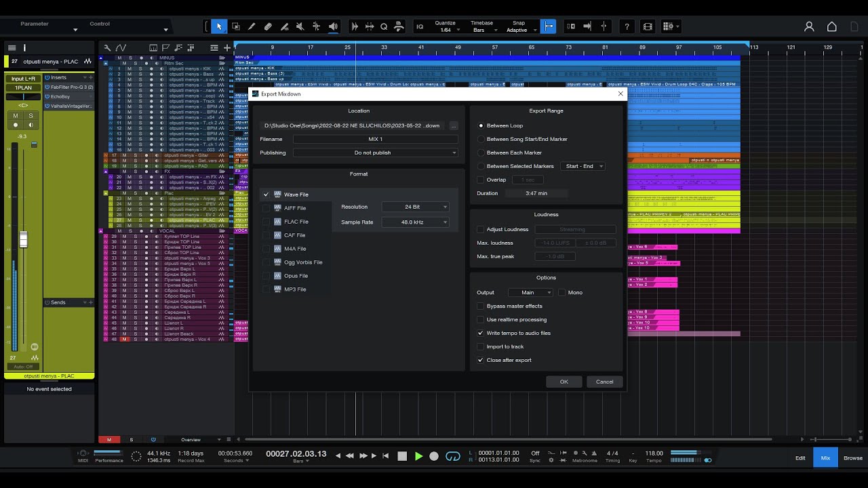Open the Publishing dropdown

coord(376,152)
